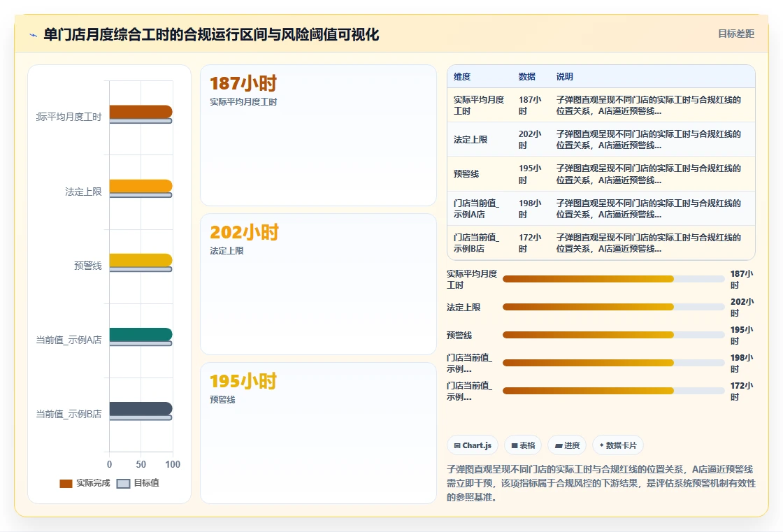This screenshot has height=532, width=783.
Task: Click the 数据卡片 tag icon
Action: pyautogui.click(x=602, y=445)
